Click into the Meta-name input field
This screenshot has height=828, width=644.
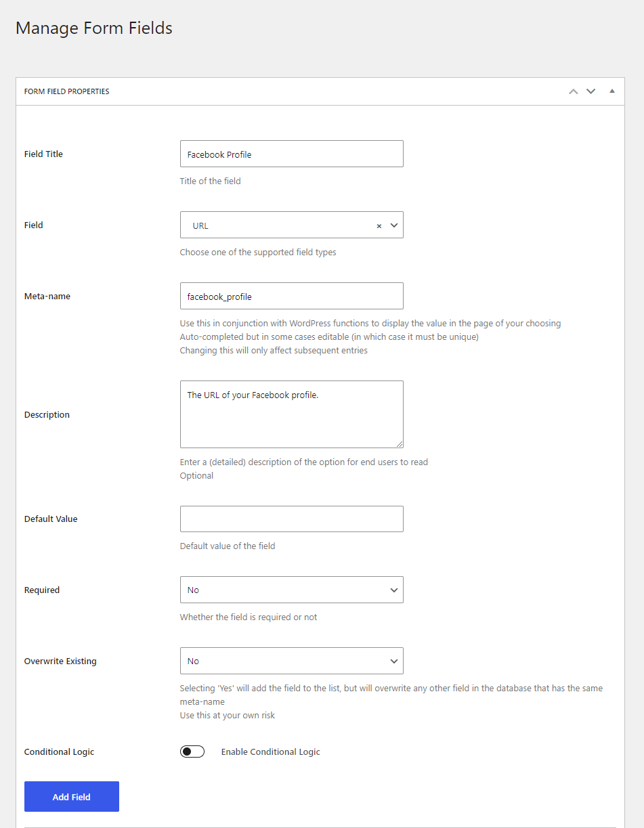291,296
